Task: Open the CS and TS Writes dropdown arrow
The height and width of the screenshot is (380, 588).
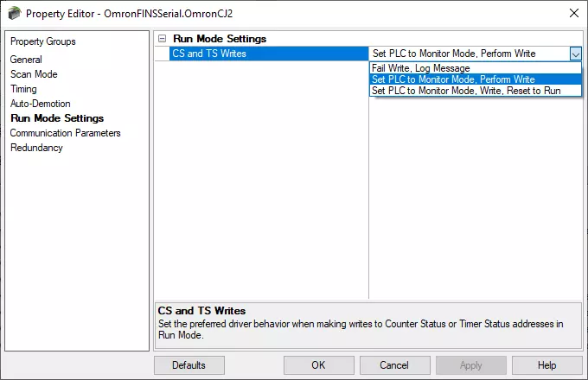Action: click(x=575, y=54)
